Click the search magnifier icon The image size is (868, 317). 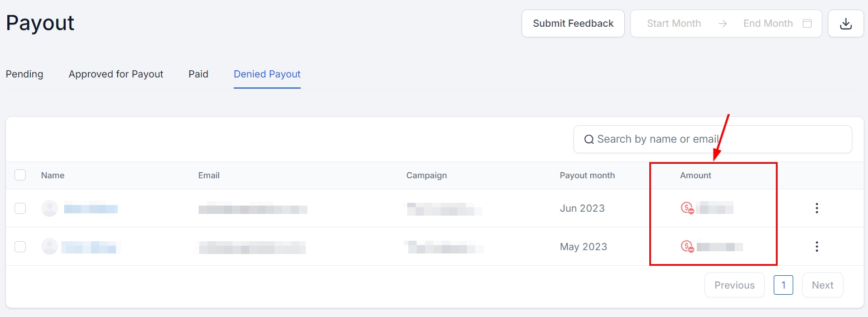(x=589, y=139)
